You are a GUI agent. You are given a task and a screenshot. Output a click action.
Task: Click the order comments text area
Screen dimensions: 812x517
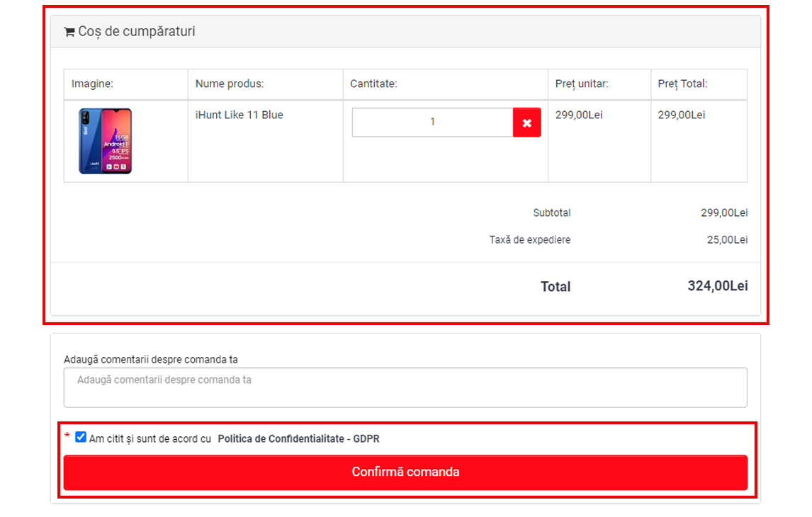tap(405, 387)
